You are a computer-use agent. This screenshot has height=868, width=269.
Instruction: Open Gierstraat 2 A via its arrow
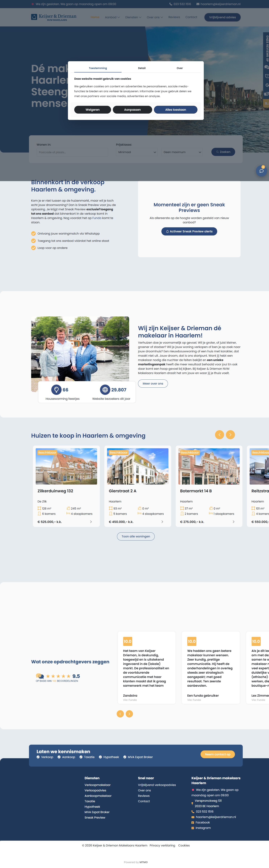tap(162, 522)
